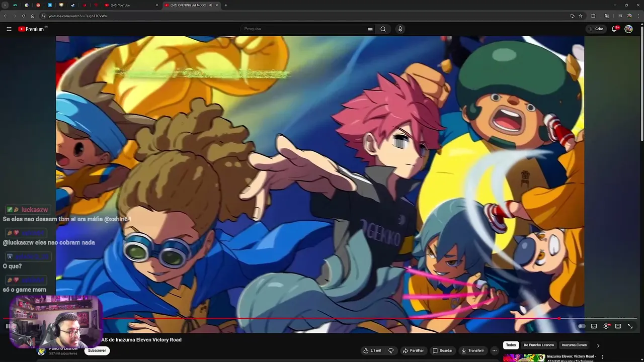Click chat username luckaszw
The height and width of the screenshot is (362, 644).
[35, 210]
